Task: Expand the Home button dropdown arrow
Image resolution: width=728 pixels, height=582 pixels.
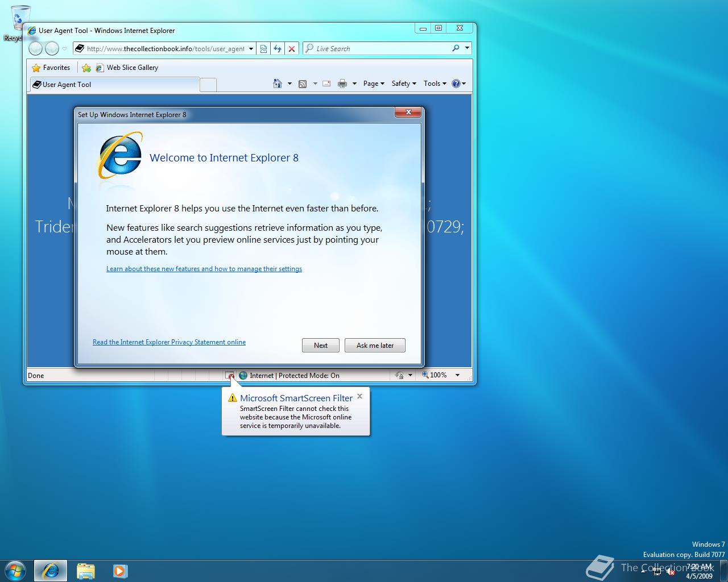Action: [x=289, y=84]
